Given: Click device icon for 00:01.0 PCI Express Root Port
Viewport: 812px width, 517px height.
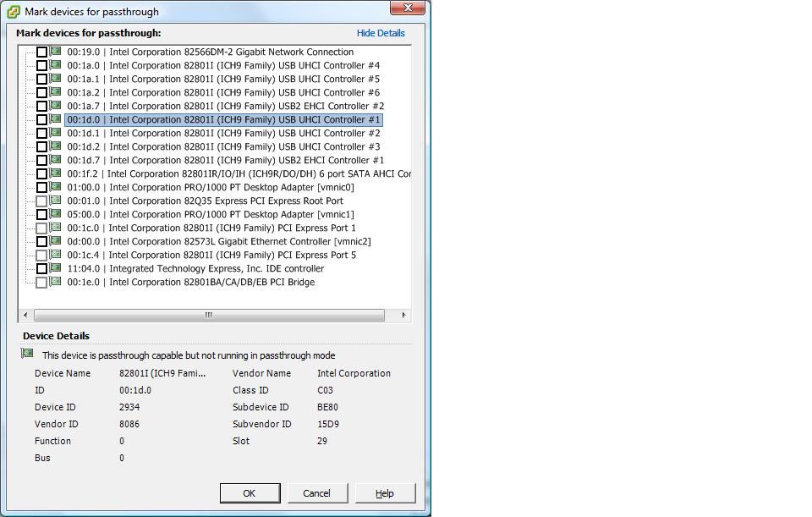Looking at the screenshot, I should tap(56, 200).
